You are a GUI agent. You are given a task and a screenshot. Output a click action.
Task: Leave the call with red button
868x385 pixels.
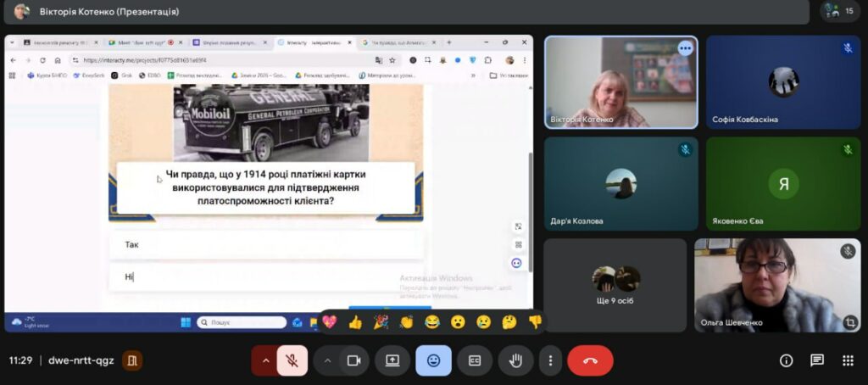[x=590, y=360]
